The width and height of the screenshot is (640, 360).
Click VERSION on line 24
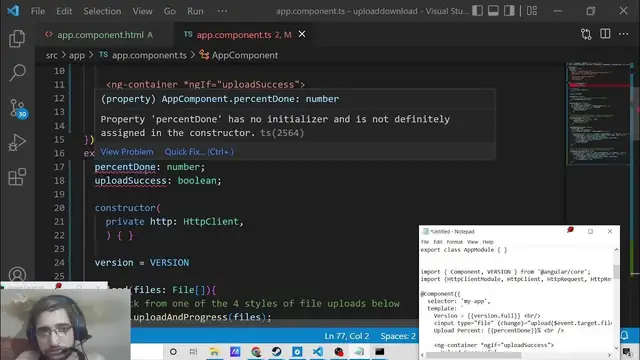(x=169, y=262)
